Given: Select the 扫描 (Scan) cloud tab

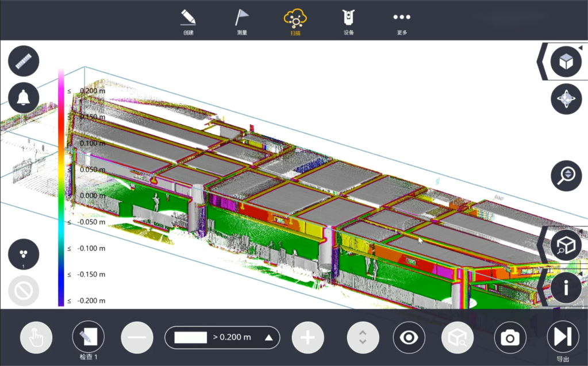Looking at the screenshot, I should tap(295, 22).
